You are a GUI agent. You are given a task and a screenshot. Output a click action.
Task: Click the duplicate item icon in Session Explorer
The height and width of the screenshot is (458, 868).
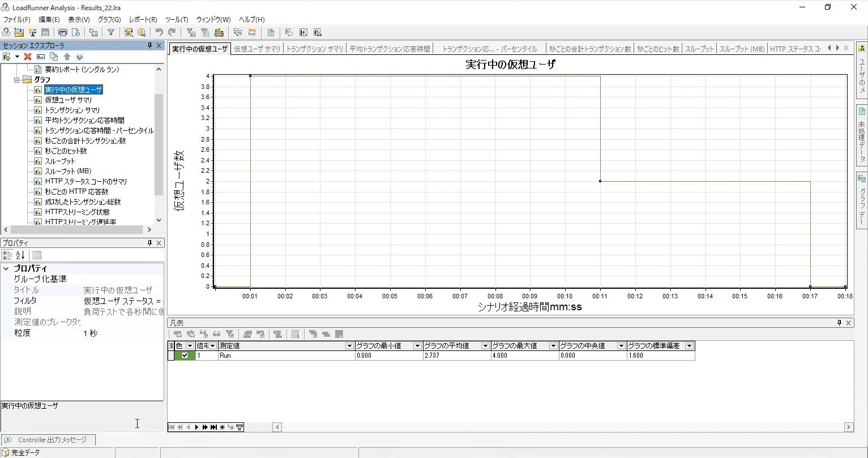click(54, 57)
